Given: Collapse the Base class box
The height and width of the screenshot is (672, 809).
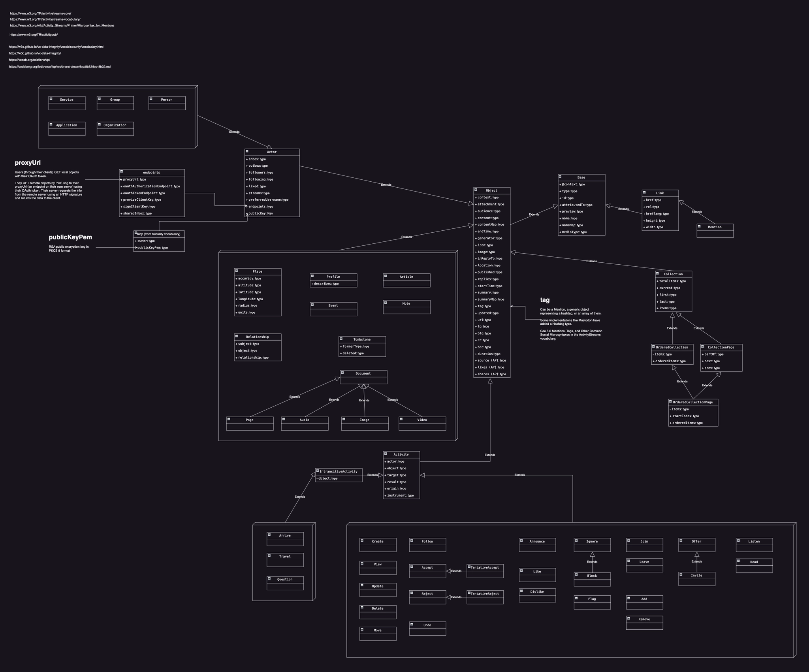Looking at the screenshot, I should [561, 177].
